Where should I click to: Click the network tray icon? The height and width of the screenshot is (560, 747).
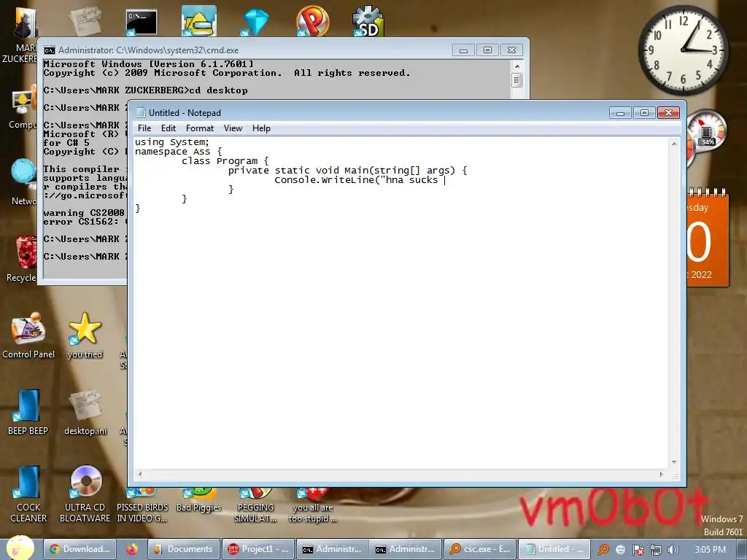pyautogui.click(x=656, y=550)
